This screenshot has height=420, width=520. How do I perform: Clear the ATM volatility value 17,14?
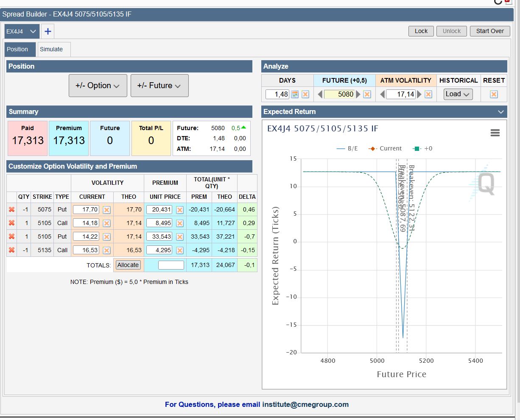(x=428, y=94)
